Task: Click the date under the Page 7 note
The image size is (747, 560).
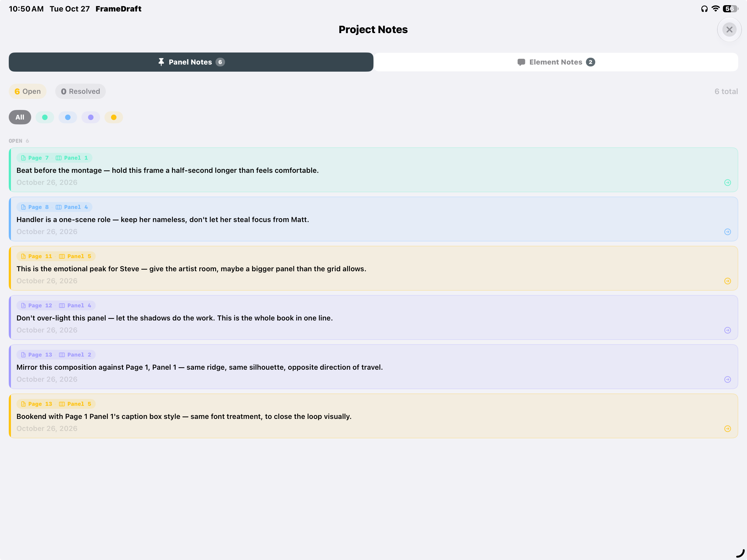Action: [x=47, y=182]
